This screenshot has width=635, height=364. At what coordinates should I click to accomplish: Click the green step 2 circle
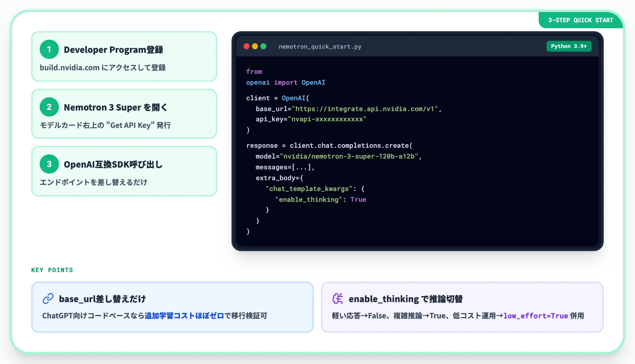pos(49,107)
